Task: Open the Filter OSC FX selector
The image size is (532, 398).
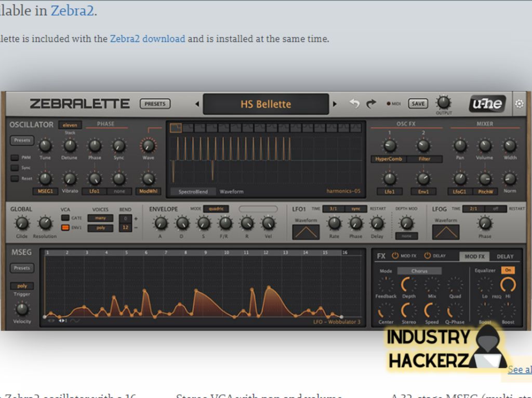Action: [x=424, y=159]
